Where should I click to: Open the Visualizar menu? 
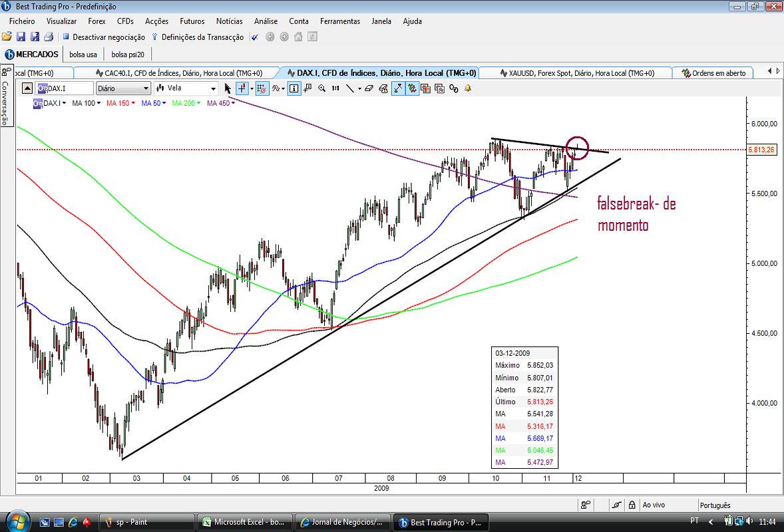(61, 21)
